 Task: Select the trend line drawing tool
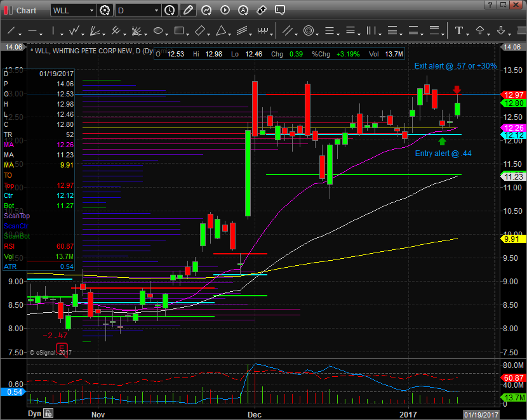(x=11, y=31)
